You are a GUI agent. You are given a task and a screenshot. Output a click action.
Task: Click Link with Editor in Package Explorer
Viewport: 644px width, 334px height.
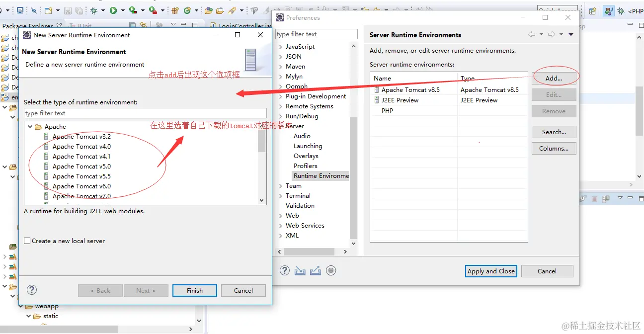(x=143, y=25)
